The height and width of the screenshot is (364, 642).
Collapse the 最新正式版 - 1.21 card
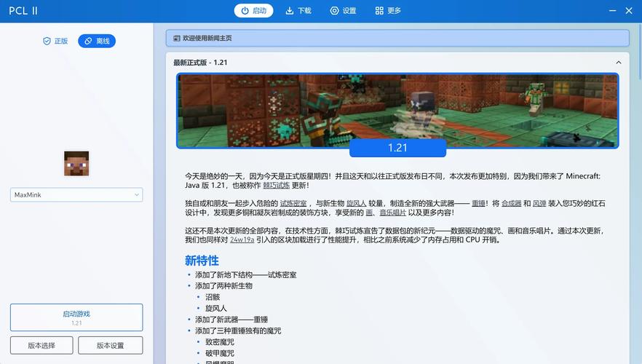point(618,63)
